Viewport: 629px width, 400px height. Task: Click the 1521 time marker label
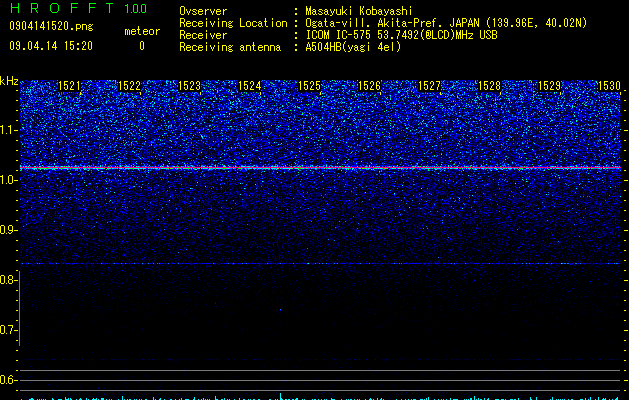point(69,86)
